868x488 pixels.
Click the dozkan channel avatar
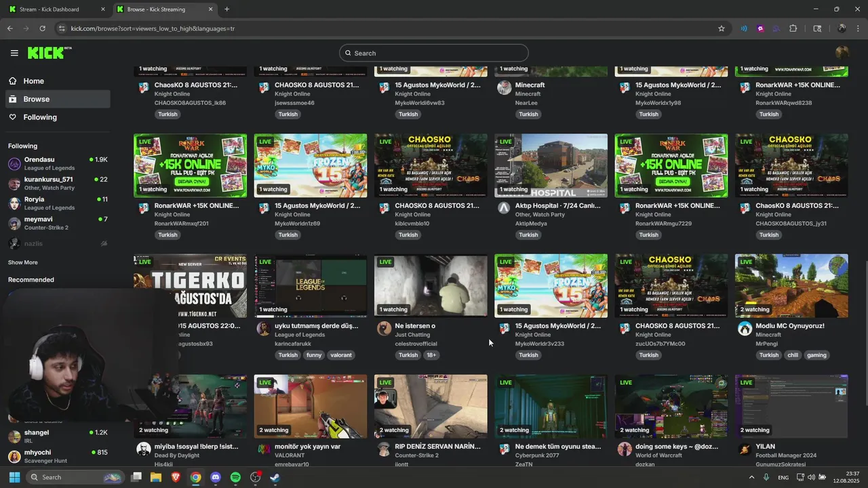625,449
